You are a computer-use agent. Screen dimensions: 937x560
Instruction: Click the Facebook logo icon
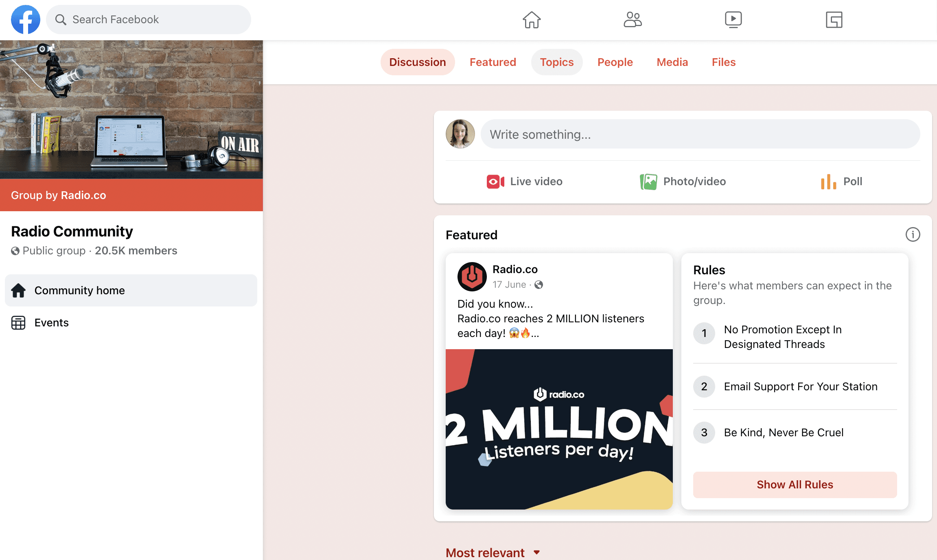(x=26, y=20)
